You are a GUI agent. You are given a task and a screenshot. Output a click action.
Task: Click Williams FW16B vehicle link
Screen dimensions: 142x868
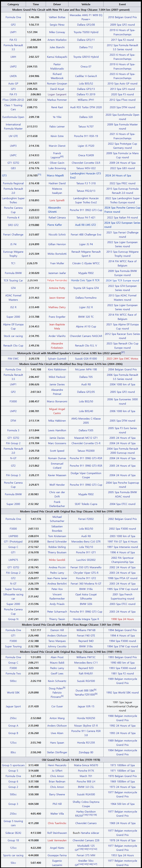click(86, 630)
